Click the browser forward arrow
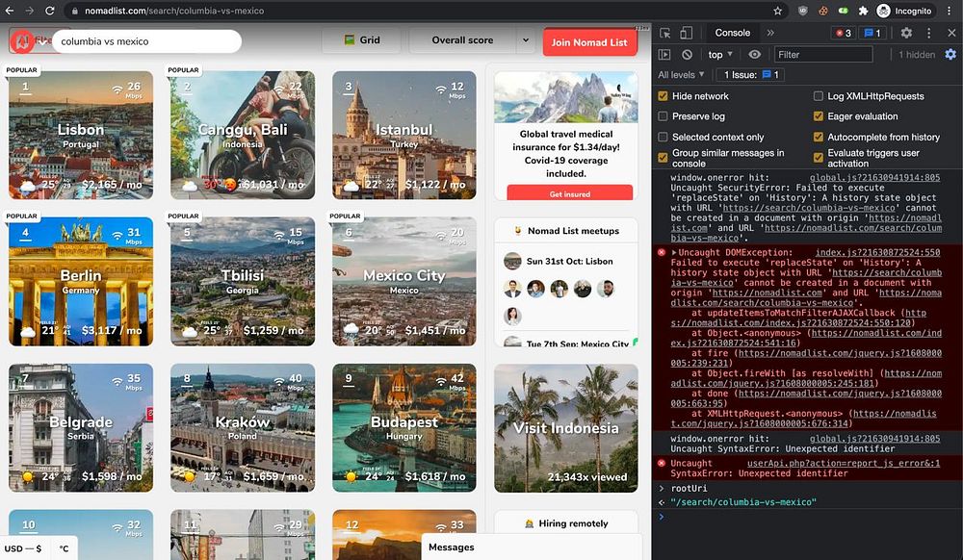963x560 pixels. point(30,11)
